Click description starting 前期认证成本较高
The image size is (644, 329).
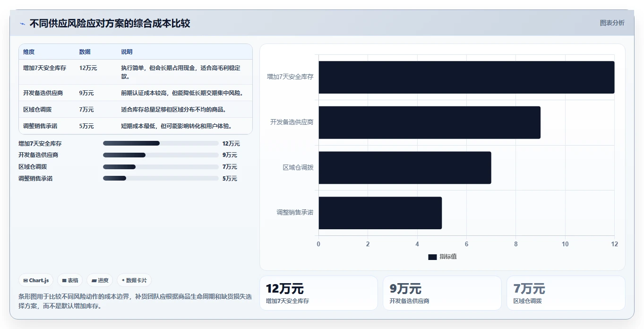pos(182,93)
